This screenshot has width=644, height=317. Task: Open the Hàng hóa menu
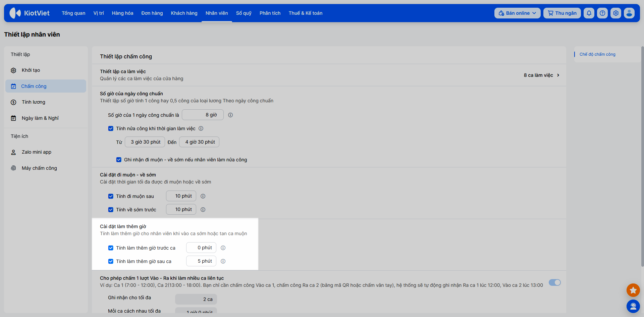(122, 13)
